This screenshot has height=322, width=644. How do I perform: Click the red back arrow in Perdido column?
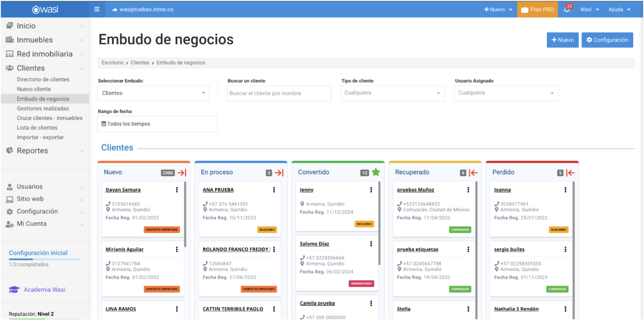[x=570, y=173]
